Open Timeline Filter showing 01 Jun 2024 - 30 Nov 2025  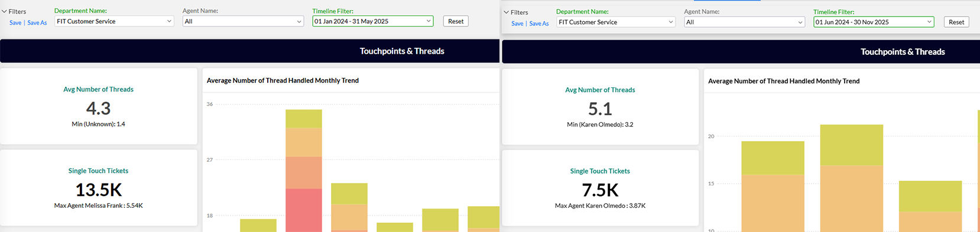click(874, 22)
